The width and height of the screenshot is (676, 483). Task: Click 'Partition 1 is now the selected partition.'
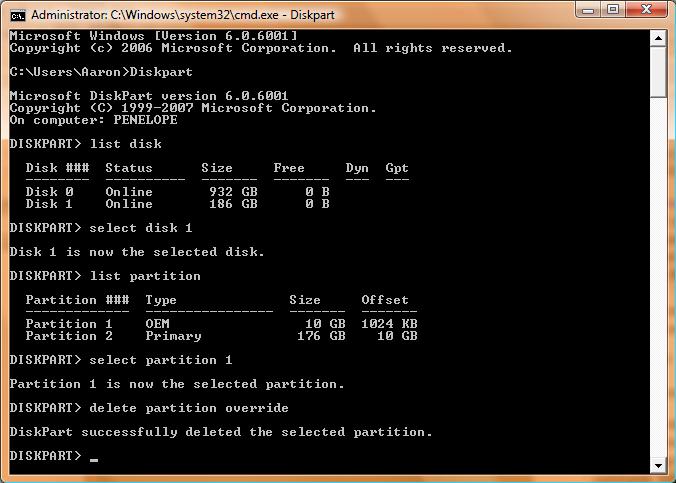(177, 384)
